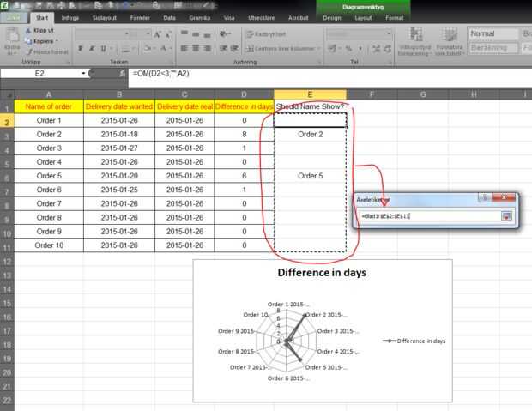This screenshot has width=532, height=411.
Task: Click the Klipp ut (cut) button
Action: pos(39,31)
